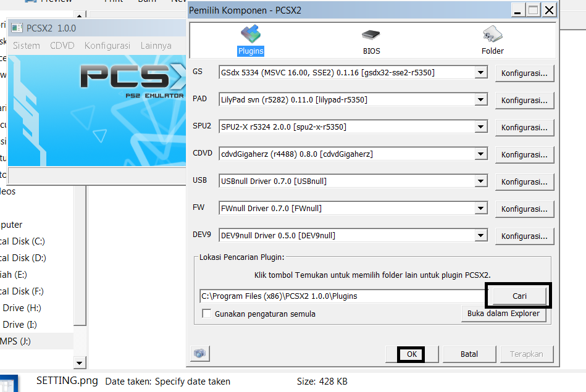The height and width of the screenshot is (392, 586).
Task: Click Konfigurasi button for PAD plugin
Action: [524, 101]
